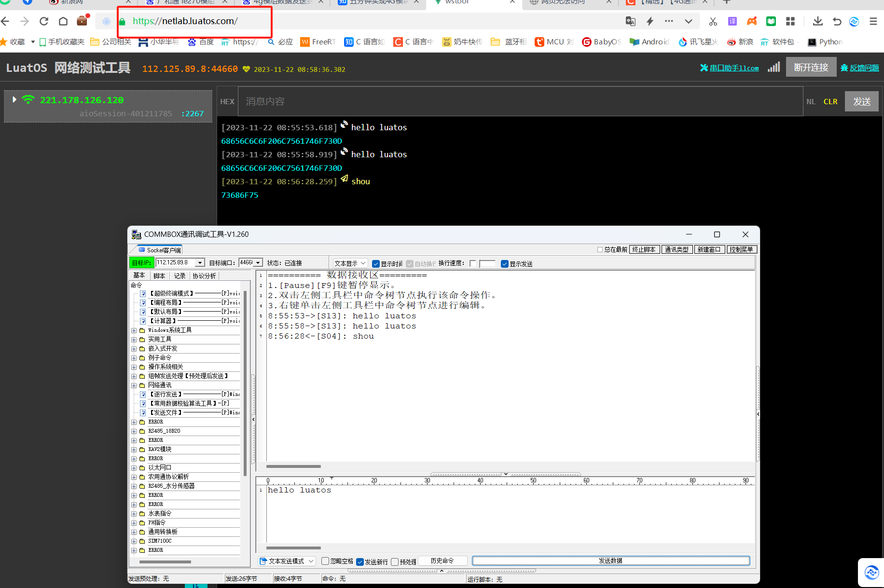Click the CLR clear log button
Image resolution: width=884 pixels, height=588 pixels.
click(x=830, y=101)
